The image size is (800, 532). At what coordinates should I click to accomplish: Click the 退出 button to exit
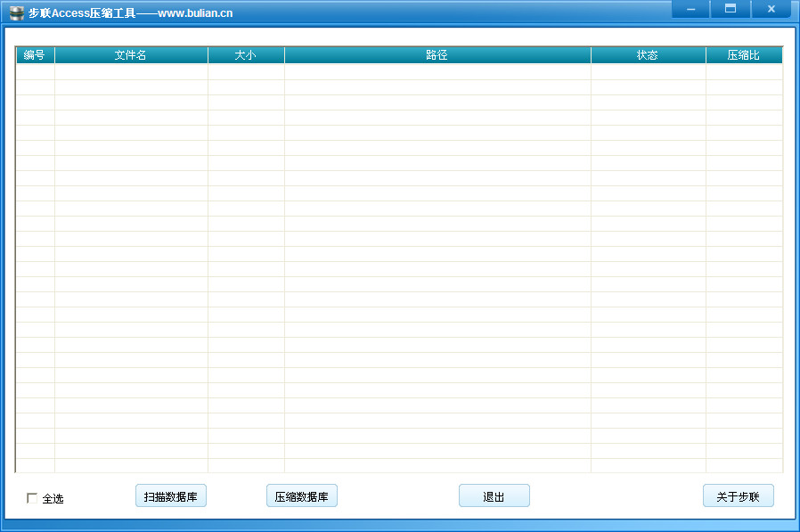pos(494,495)
